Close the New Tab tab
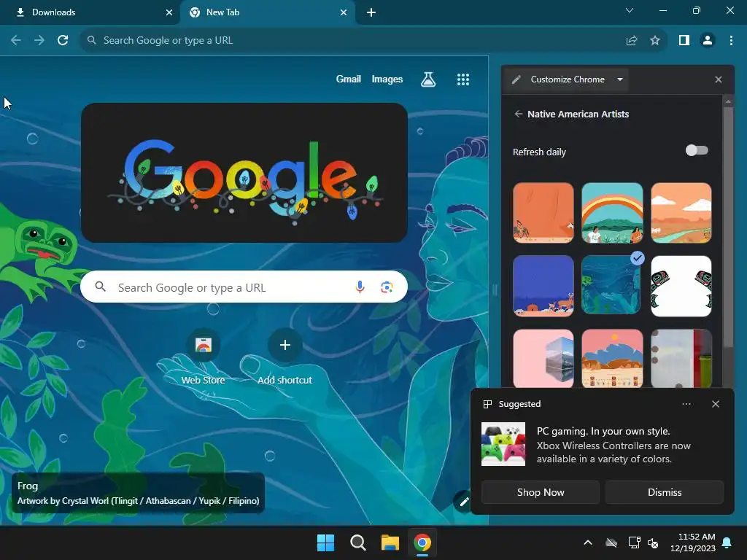The image size is (747, 560). [x=344, y=12]
